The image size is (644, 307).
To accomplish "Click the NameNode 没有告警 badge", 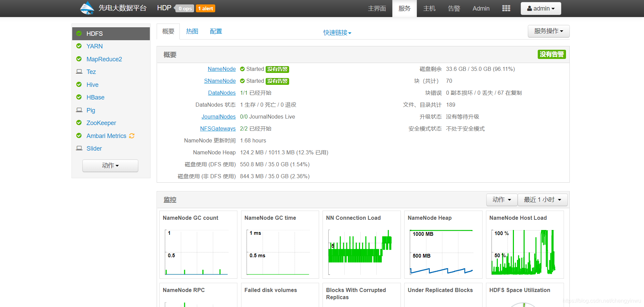I will tap(277, 69).
